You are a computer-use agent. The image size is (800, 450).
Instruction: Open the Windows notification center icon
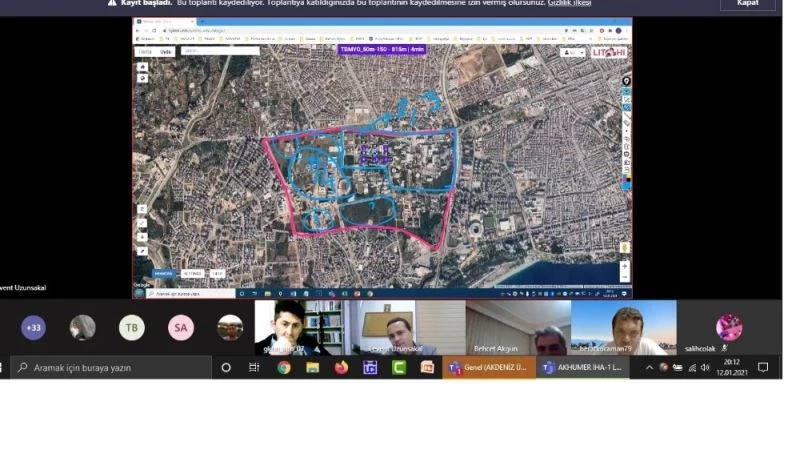(763, 368)
